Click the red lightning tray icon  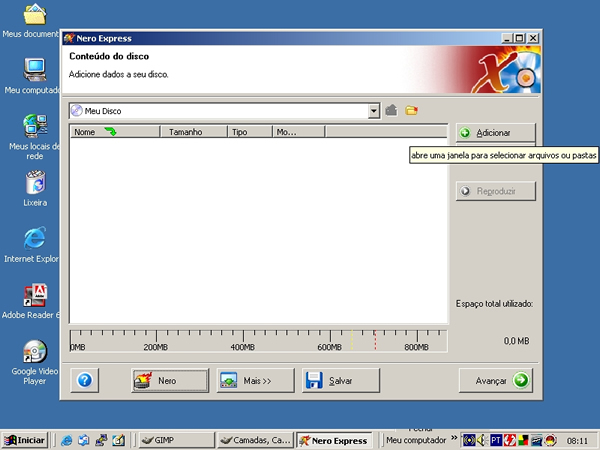coord(510,440)
